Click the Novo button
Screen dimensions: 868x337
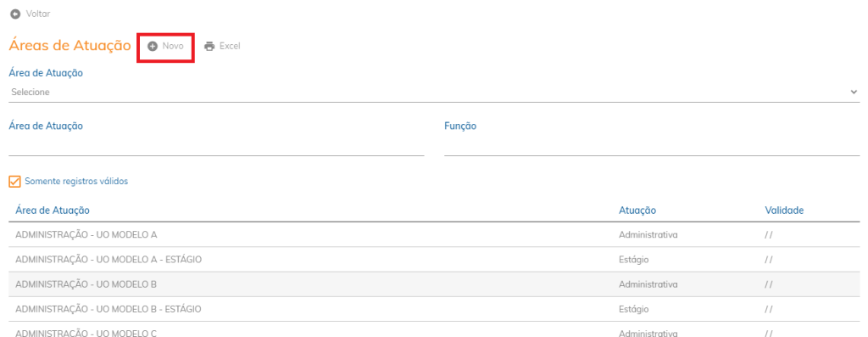click(165, 47)
